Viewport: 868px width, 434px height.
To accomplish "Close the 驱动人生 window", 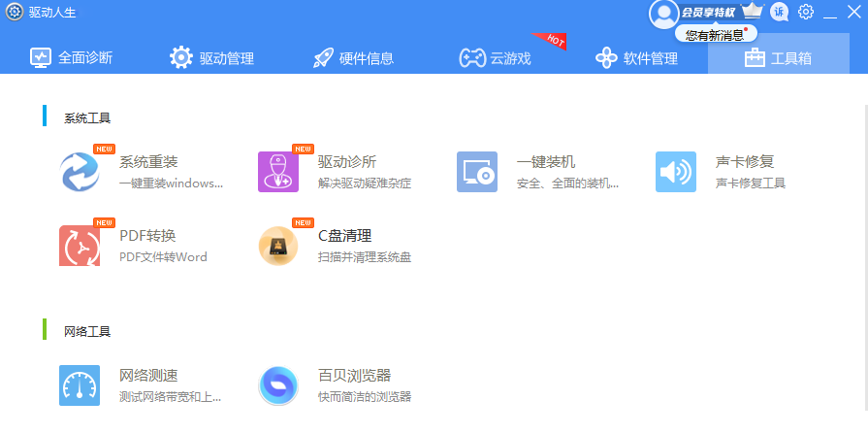I will [x=854, y=11].
